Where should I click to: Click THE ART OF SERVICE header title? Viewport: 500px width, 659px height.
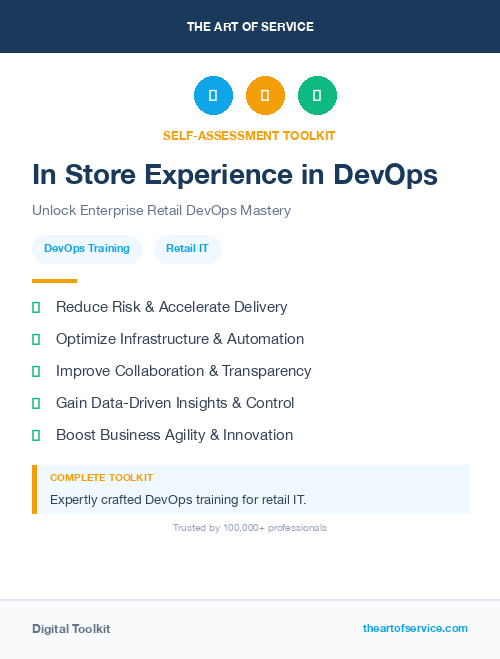click(x=250, y=27)
